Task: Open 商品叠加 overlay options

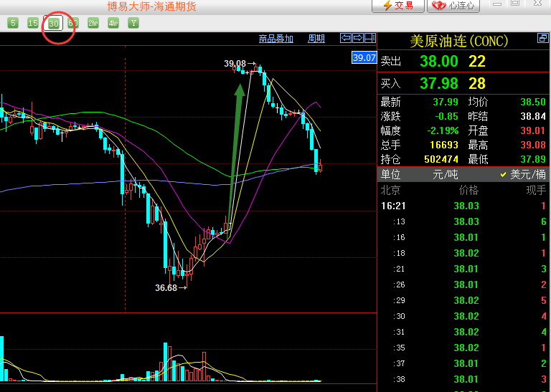Action: click(275, 39)
